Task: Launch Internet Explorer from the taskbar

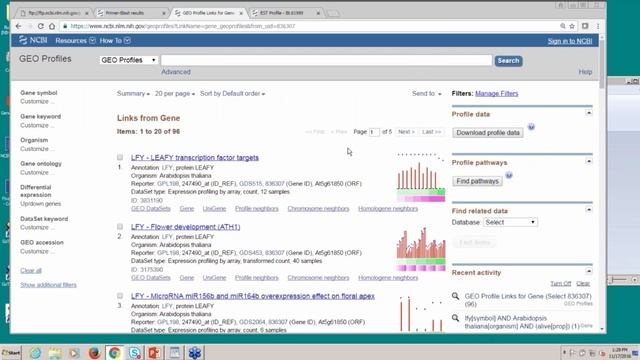Action: 36,353
